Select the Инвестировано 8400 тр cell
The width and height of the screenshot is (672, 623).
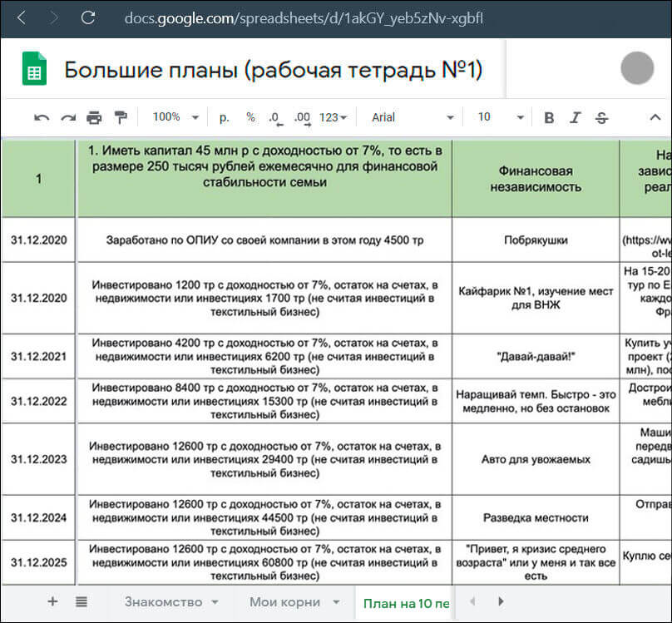click(x=264, y=402)
